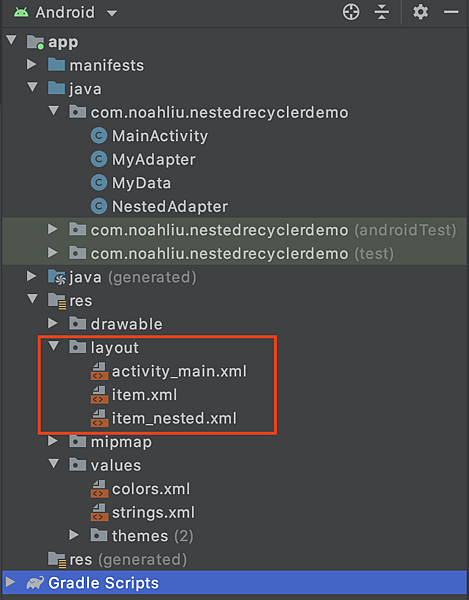This screenshot has height=600, width=469.
Task: Click the NestedAdapter class icon
Action: [99, 206]
